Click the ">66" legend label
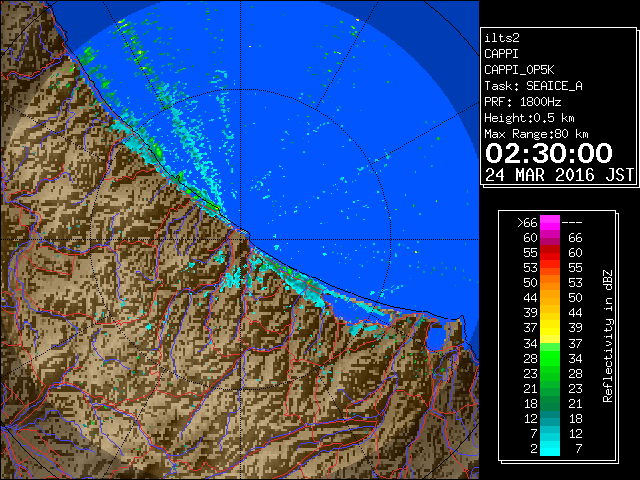This screenshot has height=480, width=640. pos(527,222)
